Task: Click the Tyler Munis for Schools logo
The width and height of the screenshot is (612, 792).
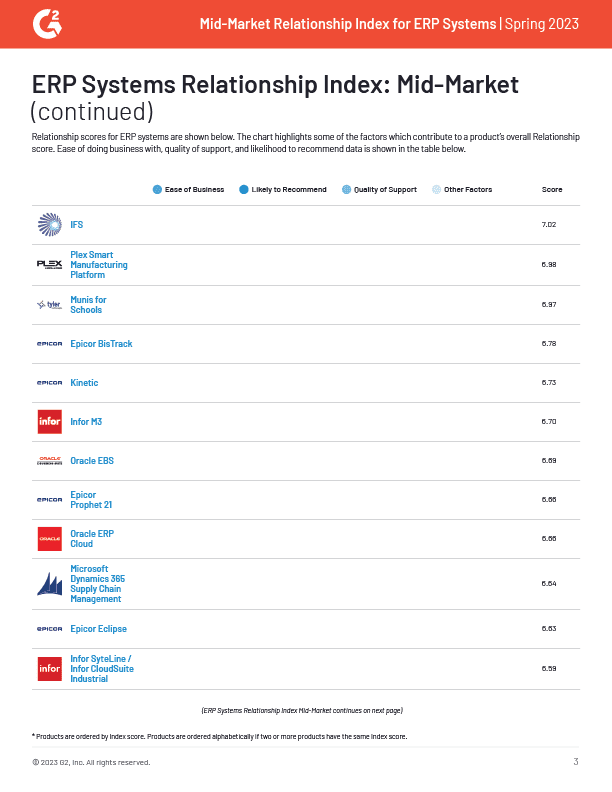Action: pyautogui.click(x=49, y=305)
